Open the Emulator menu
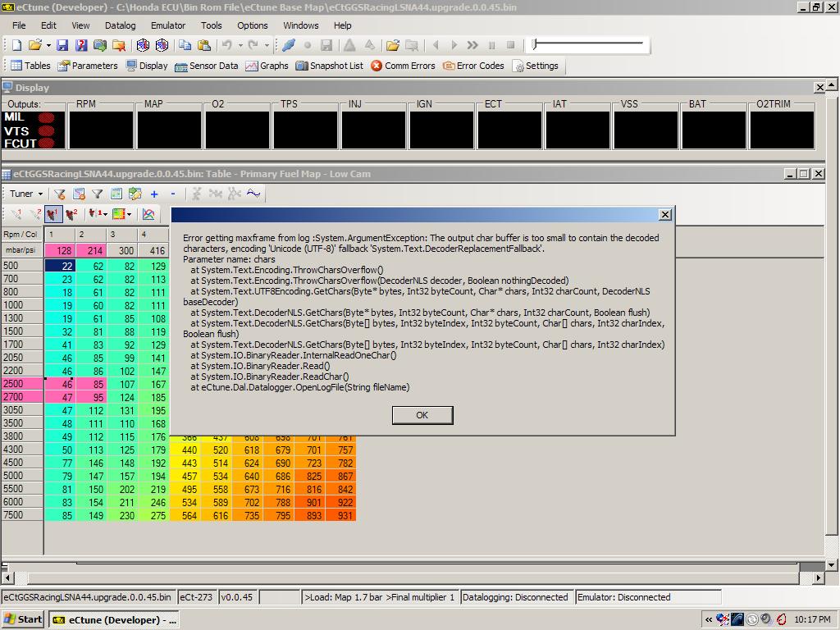Screen dimensions: 840x630 [167, 25]
